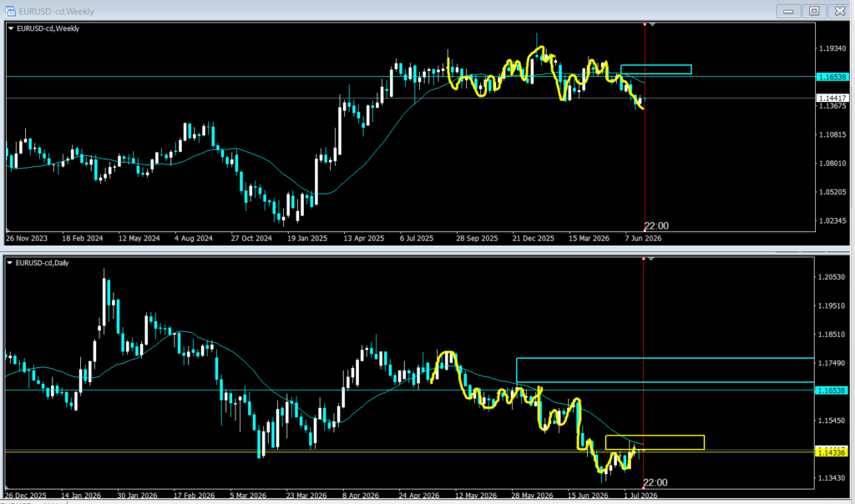Image resolution: width=855 pixels, height=504 pixels.
Task: Click the 26 Nov 2023 date label
Action: pos(27,238)
